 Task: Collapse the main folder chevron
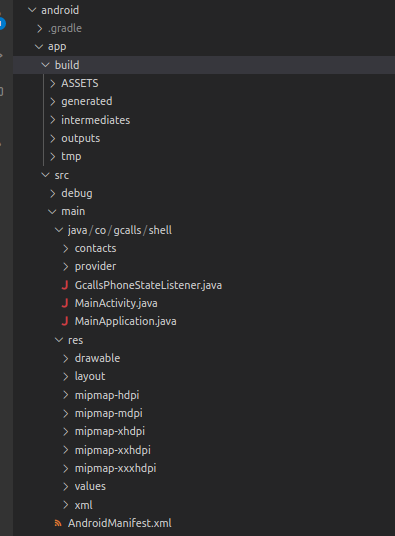[x=52, y=212]
